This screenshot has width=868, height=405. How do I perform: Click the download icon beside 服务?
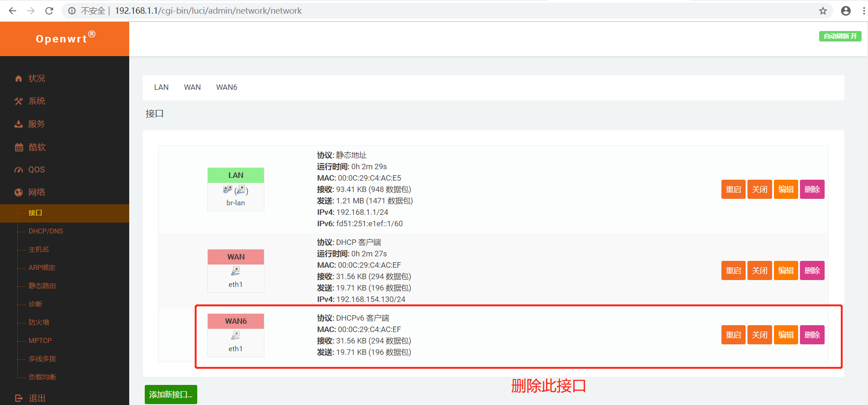tap(18, 124)
